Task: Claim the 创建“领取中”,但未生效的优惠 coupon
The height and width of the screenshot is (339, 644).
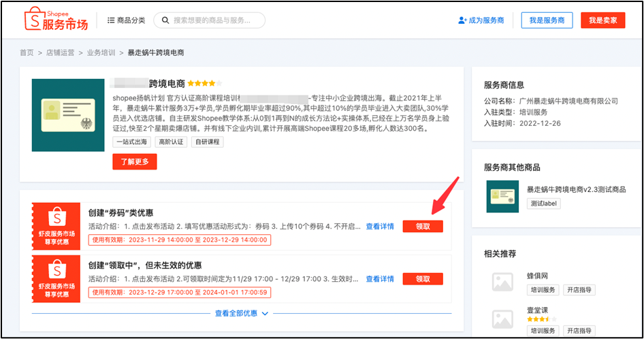Action: 423,279
